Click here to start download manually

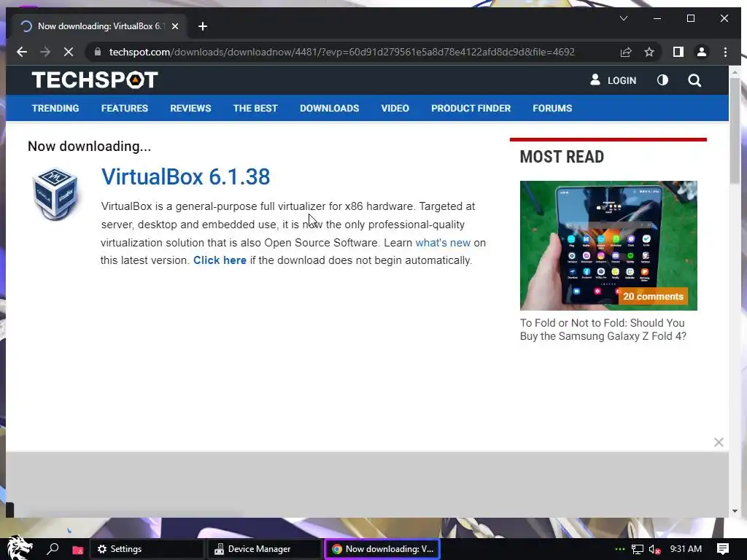(220, 260)
